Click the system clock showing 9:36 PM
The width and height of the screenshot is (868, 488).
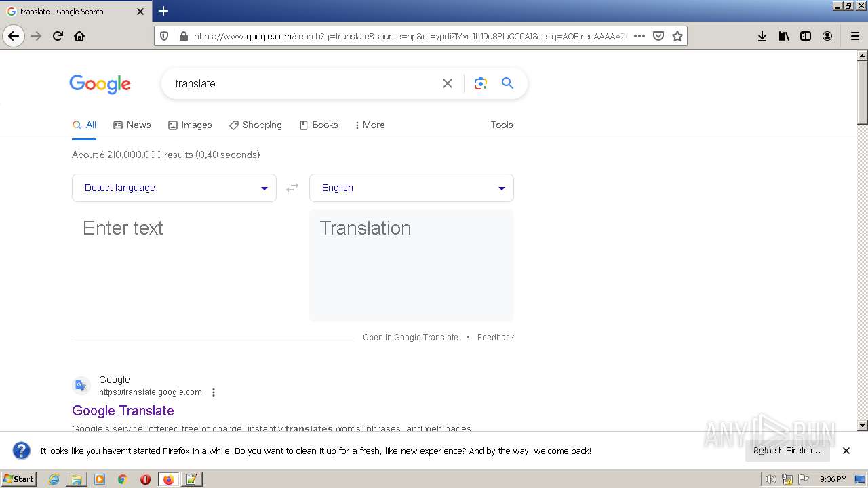coord(833,479)
